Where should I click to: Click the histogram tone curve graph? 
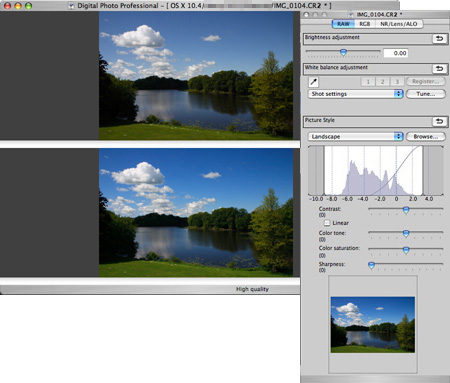coord(376,170)
